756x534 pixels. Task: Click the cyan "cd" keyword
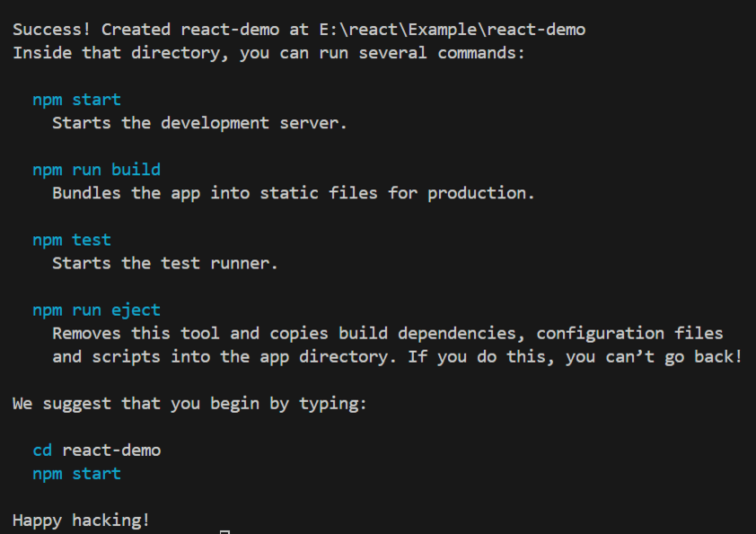[42, 450]
